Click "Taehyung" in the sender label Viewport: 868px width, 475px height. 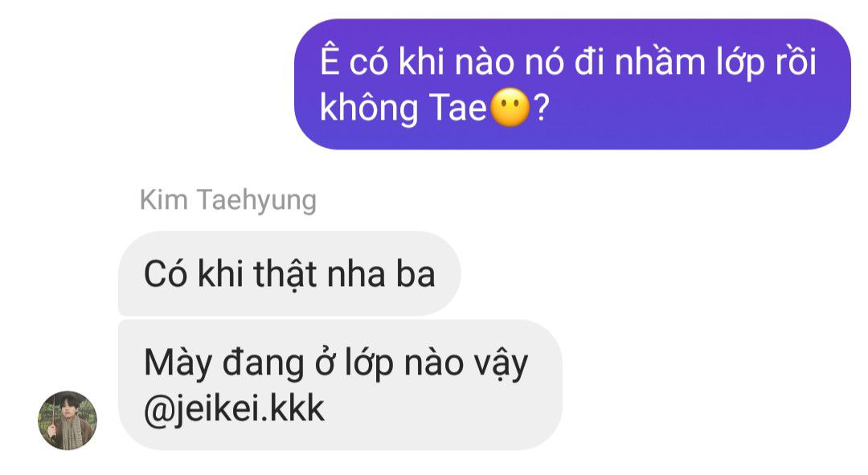(257, 200)
